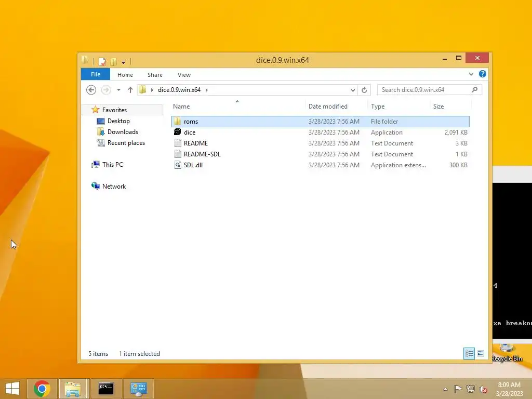This screenshot has height=399, width=532.
Task: Click Properties icon in quick access toolbar
Action: pos(102,62)
